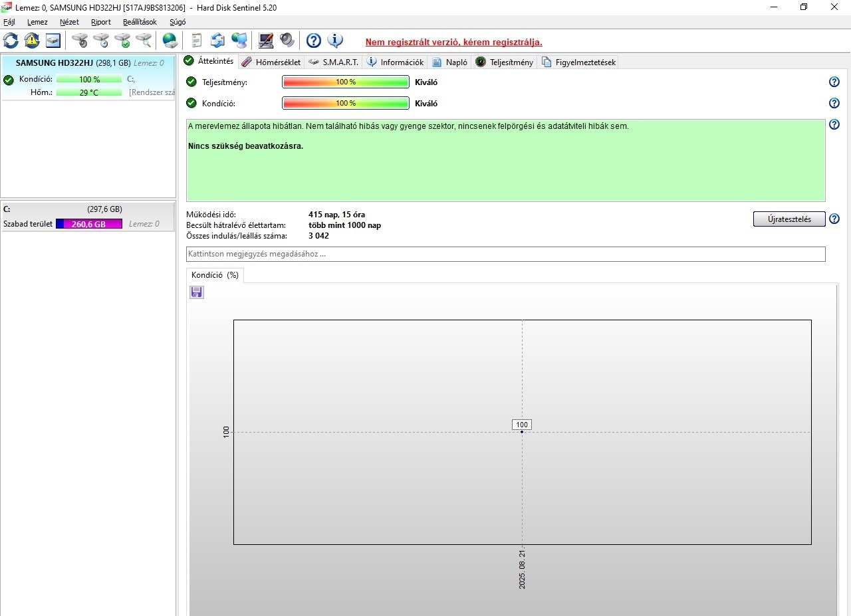The height and width of the screenshot is (616, 851).
Task: Click the speaker sound toolbar icon
Action: tap(287, 41)
